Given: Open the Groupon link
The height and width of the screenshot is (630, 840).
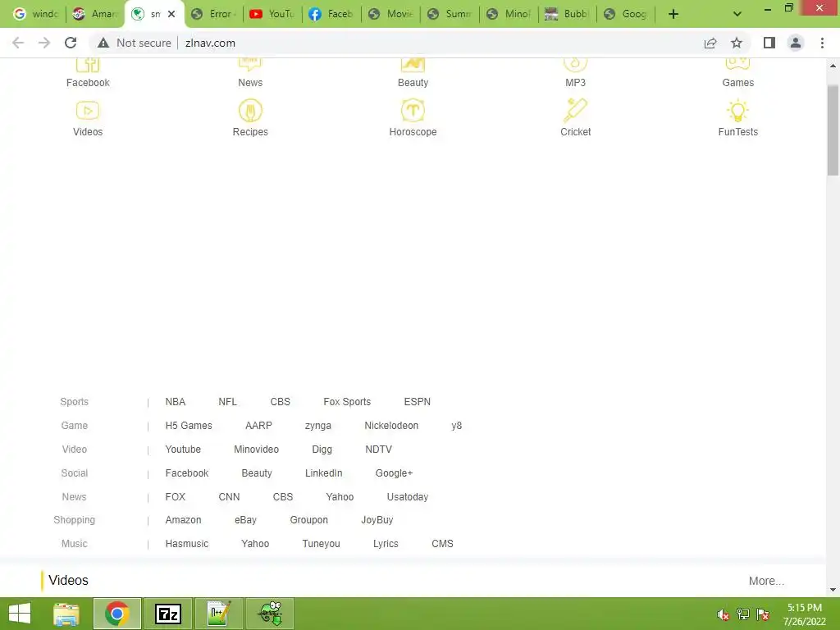Looking at the screenshot, I should pos(308,520).
